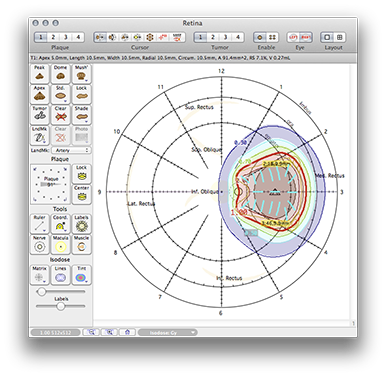Viewport: 386px width, 377px height.
Task: Select Tumor number 4
Action: pyautogui.click(x=238, y=37)
